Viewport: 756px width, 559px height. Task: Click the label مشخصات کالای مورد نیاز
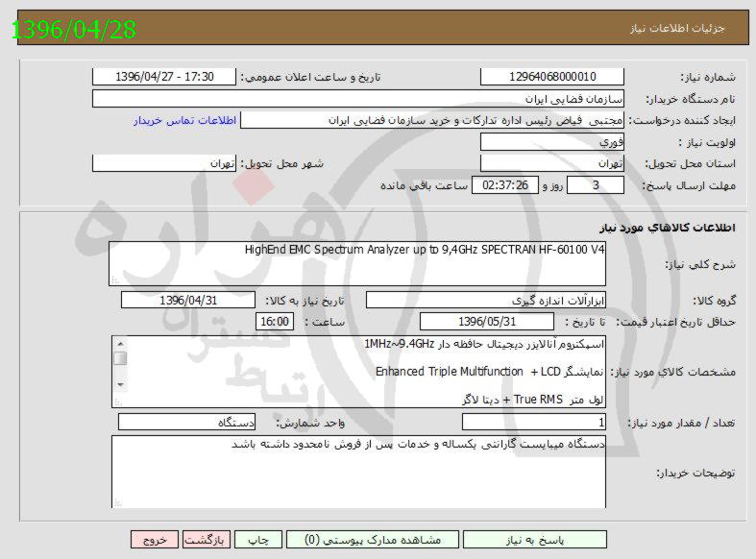[x=673, y=372]
